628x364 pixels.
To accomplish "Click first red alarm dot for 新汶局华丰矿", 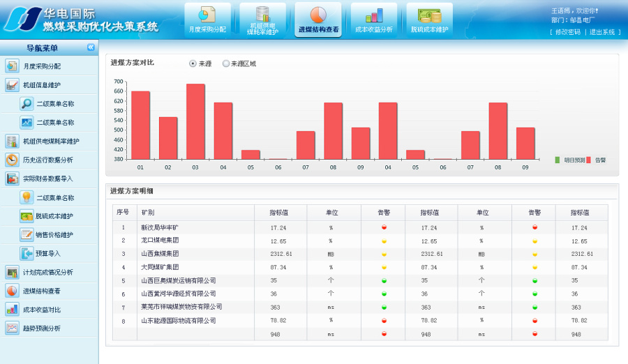I will click(x=384, y=227).
